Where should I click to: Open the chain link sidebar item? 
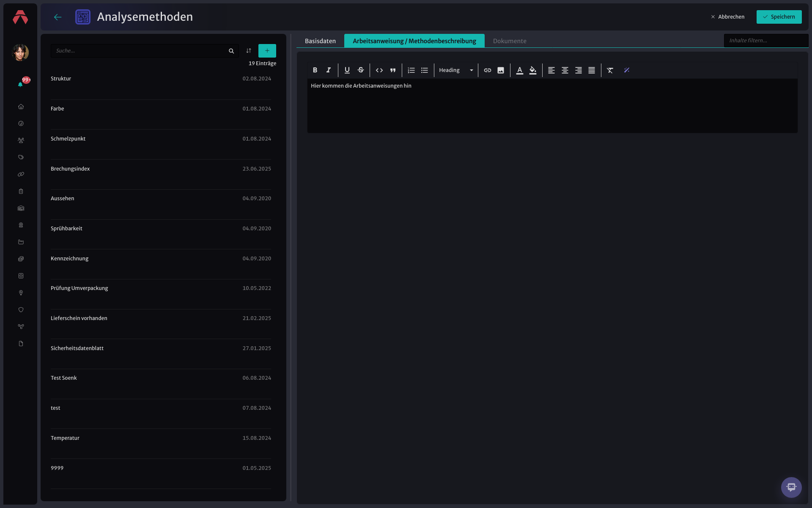21,174
